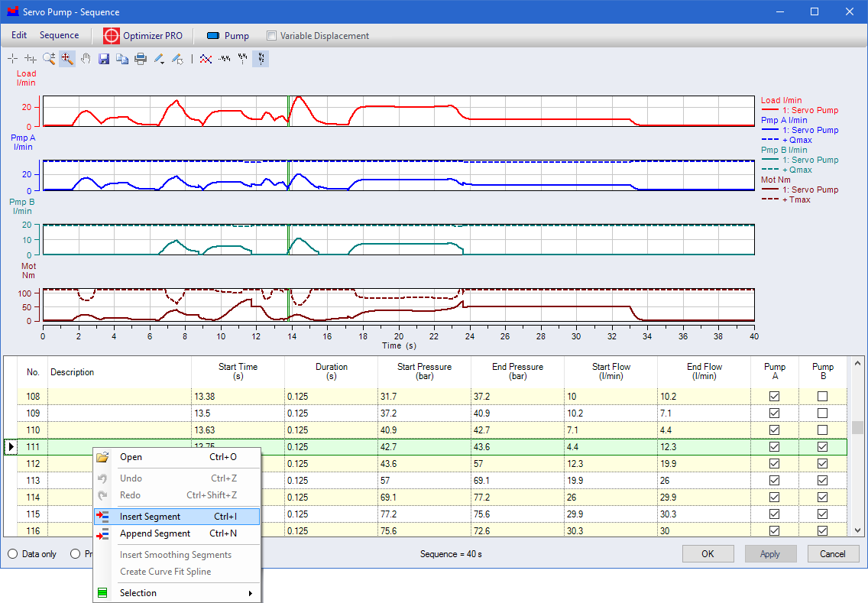Viewport: 868px width, 603px height.
Task: Click the overlaid curves chart icon
Action: pyautogui.click(x=205, y=59)
